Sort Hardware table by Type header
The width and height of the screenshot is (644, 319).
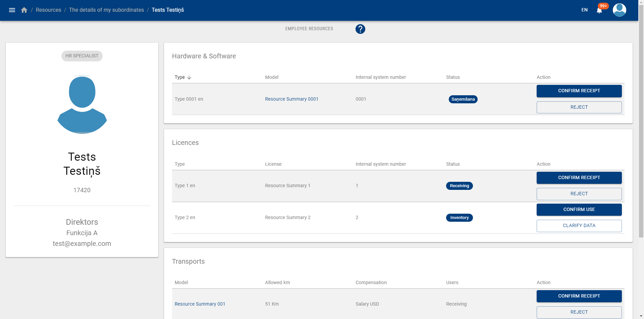(x=180, y=77)
